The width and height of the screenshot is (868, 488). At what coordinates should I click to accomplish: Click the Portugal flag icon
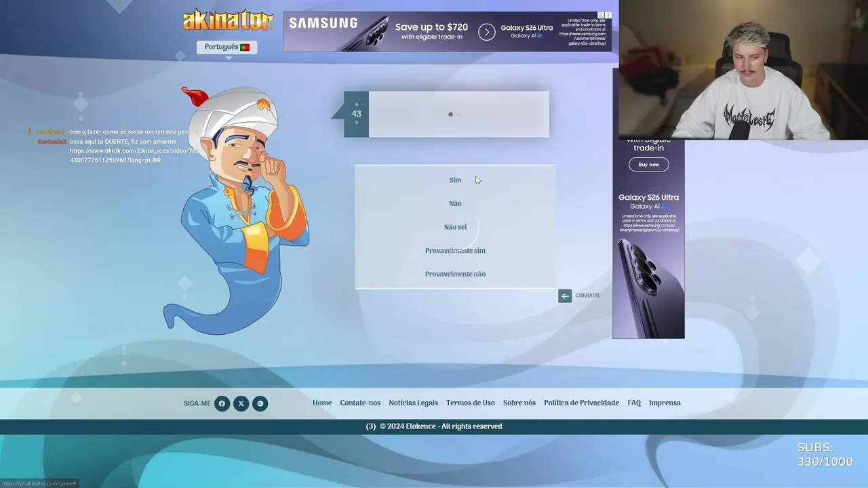click(x=245, y=47)
